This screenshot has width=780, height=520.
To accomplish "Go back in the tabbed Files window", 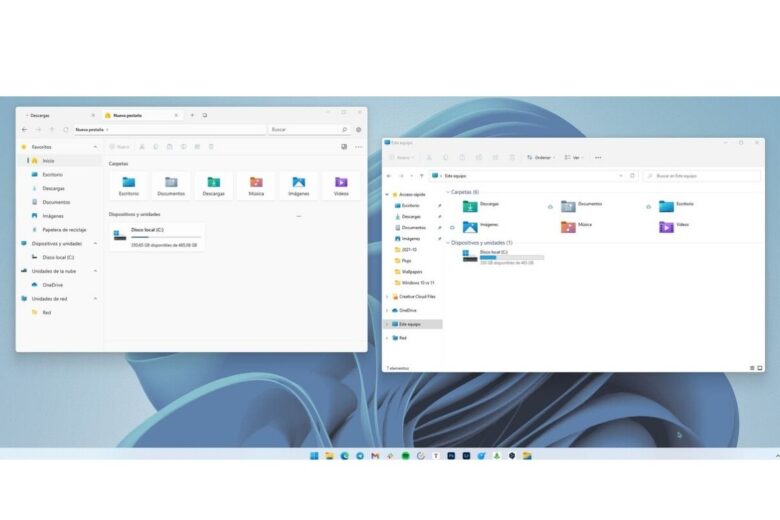I will point(24,129).
